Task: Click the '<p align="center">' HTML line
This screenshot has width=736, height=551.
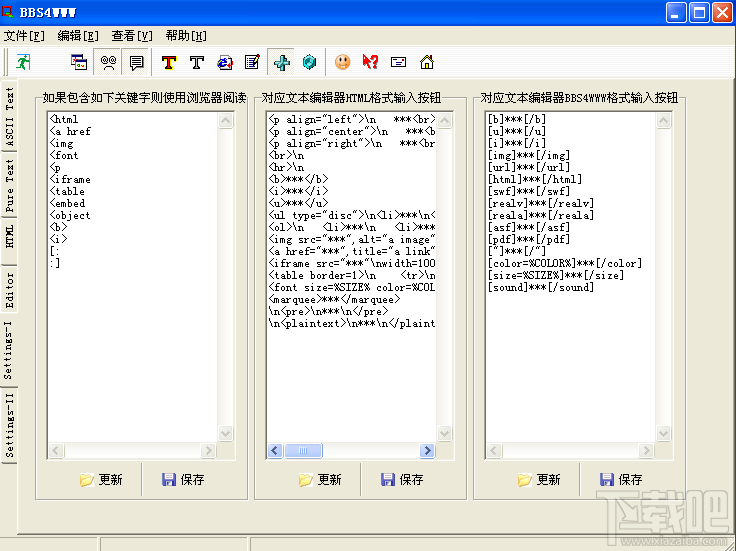Action: [352, 131]
